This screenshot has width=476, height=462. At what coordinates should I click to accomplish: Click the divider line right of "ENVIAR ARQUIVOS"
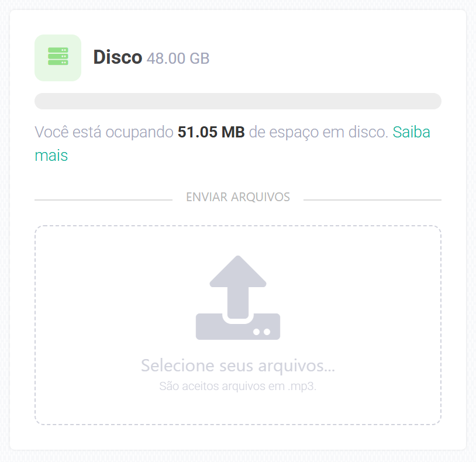pos(372,200)
